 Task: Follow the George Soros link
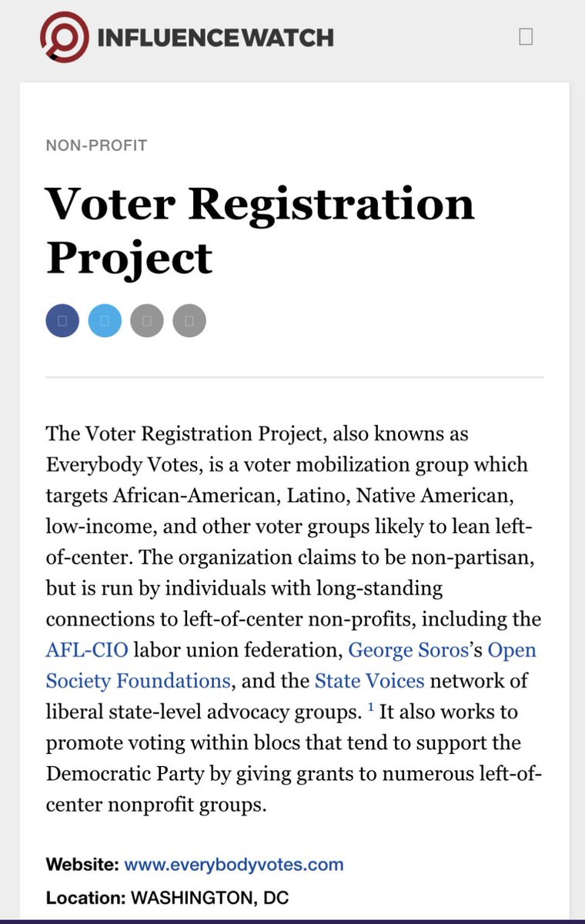pos(408,650)
